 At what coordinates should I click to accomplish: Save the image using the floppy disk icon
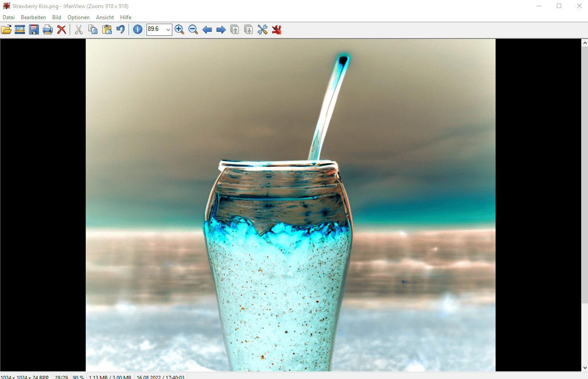tap(34, 30)
